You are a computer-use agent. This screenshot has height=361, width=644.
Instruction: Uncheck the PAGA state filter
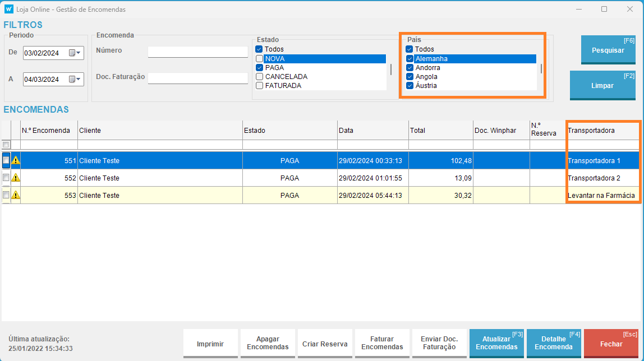pos(259,68)
